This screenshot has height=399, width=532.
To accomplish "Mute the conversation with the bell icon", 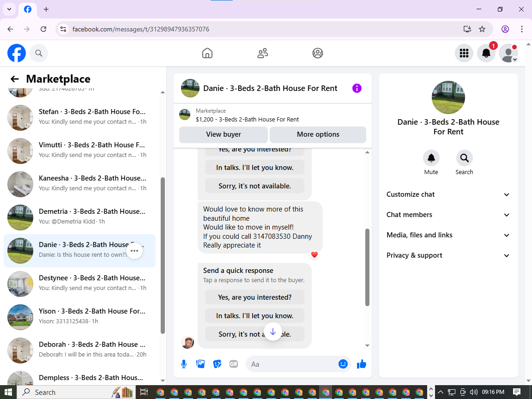I will click(x=431, y=158).
